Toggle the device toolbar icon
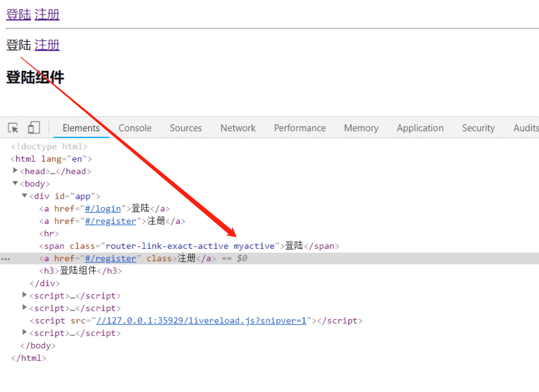The image size is (539, 392). pyautogui.click(x=34, y=128)
